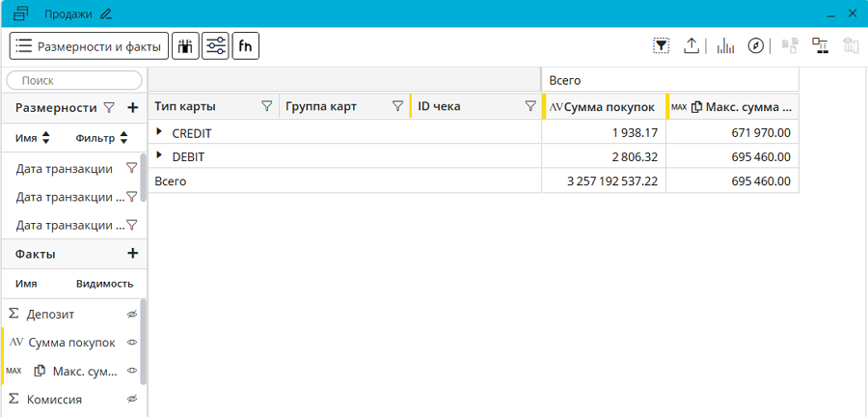This screenshot has height=417, width=868.
Task: Show the hidden Комиссия fact
Action: [132, 399]
